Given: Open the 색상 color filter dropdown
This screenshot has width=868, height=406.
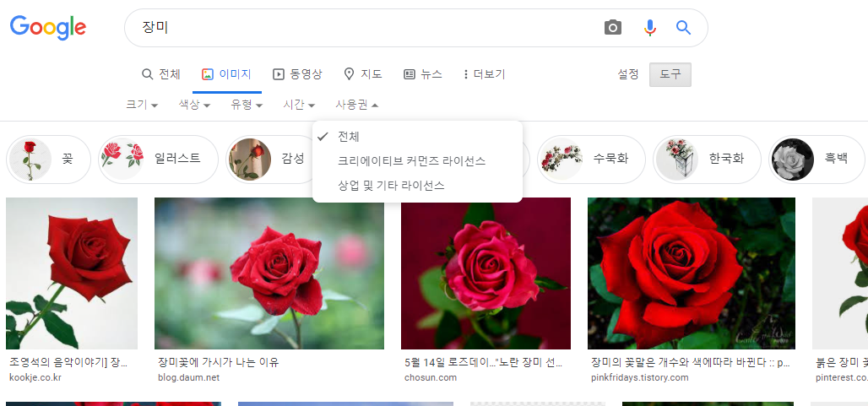Looking at the screenshot, I should (194, 105).
